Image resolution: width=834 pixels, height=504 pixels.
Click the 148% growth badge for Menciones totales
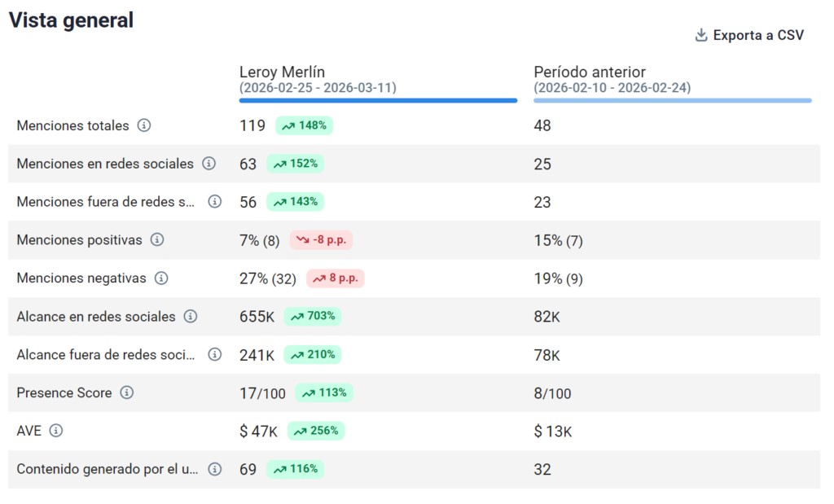[x=305, y=125]
